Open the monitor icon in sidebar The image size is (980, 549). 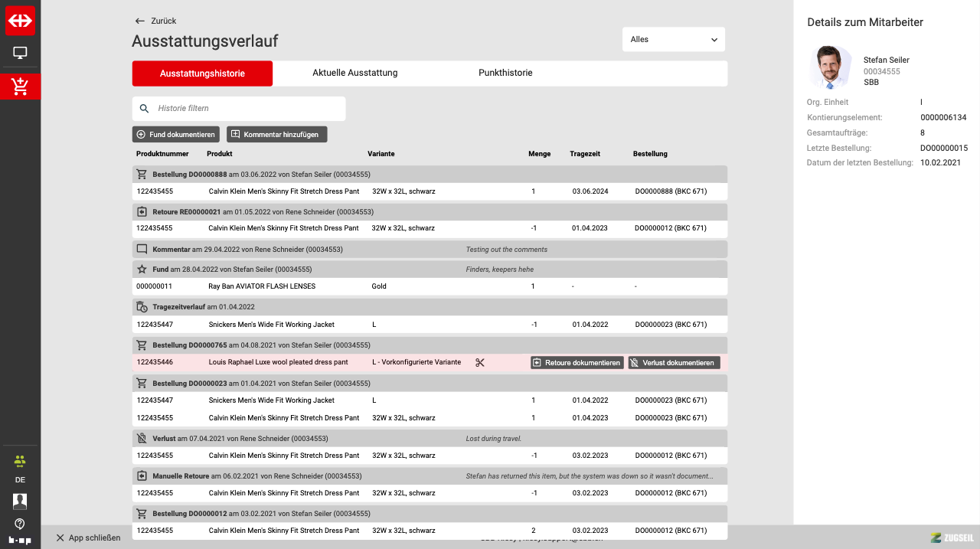tap(20, 53)
